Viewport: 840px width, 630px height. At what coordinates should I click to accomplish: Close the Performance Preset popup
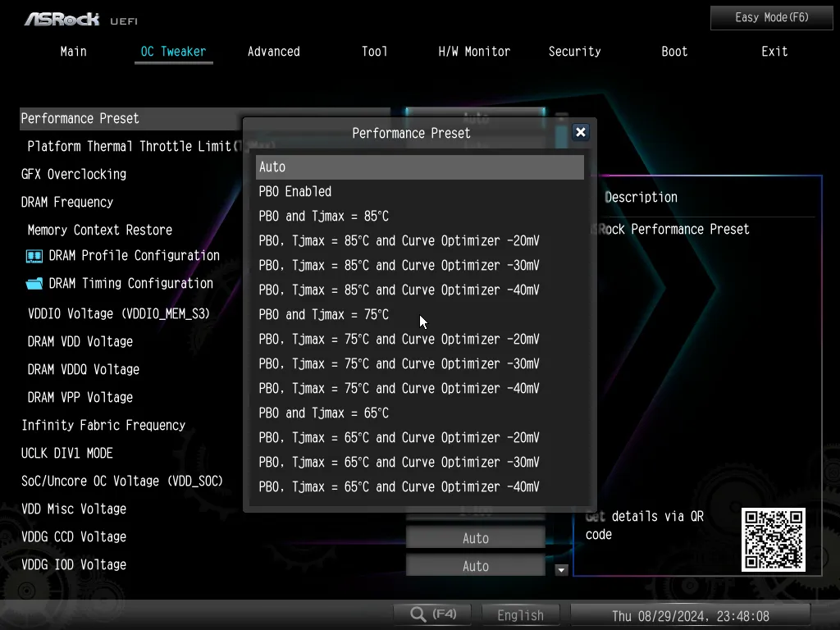coord(580,133)
